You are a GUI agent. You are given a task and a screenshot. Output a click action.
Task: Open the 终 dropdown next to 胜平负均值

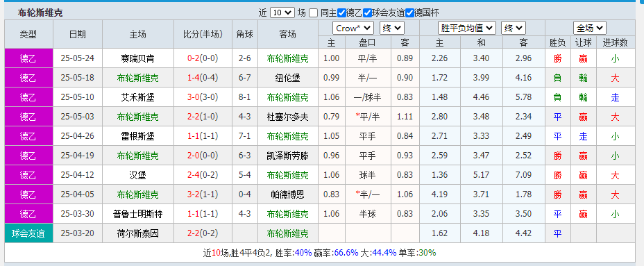coord(514,28)
